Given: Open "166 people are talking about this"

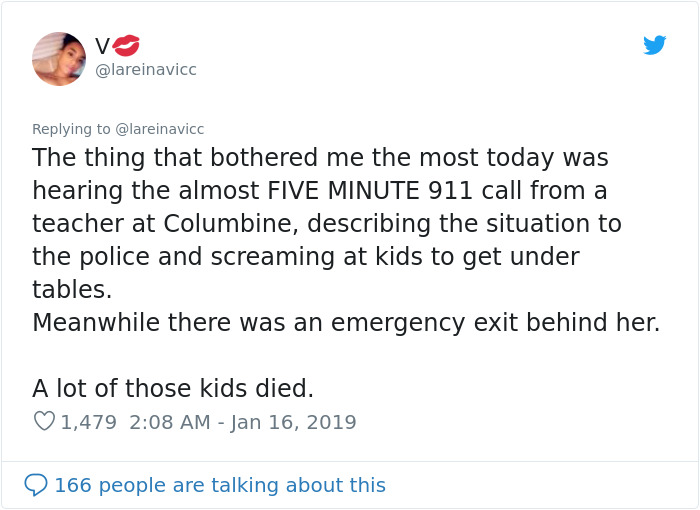Looking at the screenshot, I should click(219, 485).
